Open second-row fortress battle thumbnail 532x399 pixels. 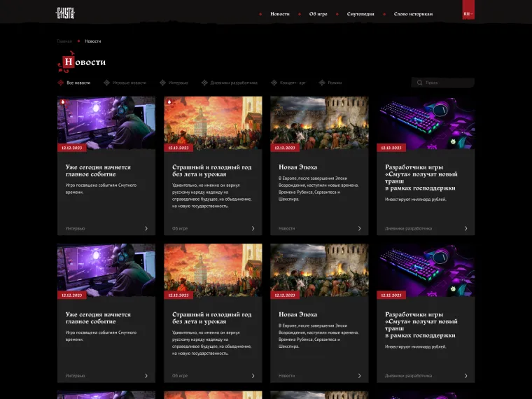(x=319, y=270)
